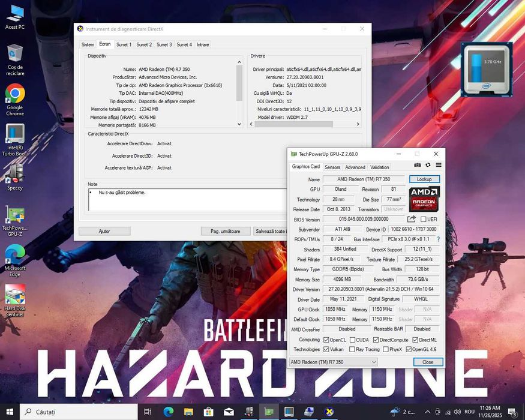The height and width of the screenshot is (420, 525).
Task: Open the Intrare tab
Action: tap(203, 44)
